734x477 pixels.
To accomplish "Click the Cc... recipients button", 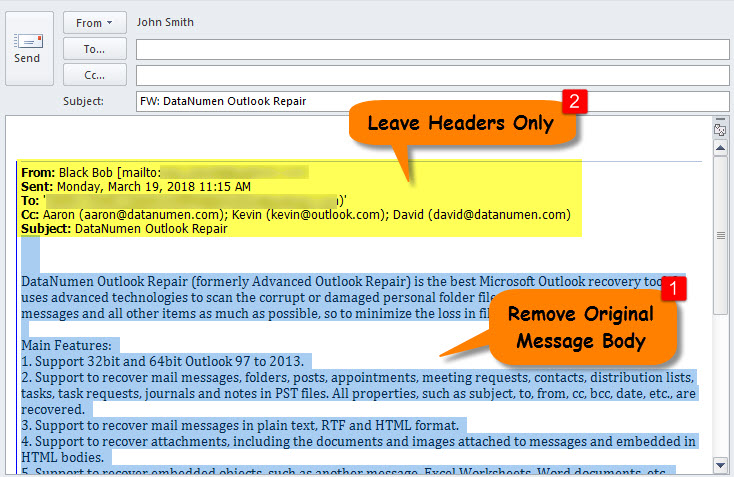I will (x=94, y=74).
